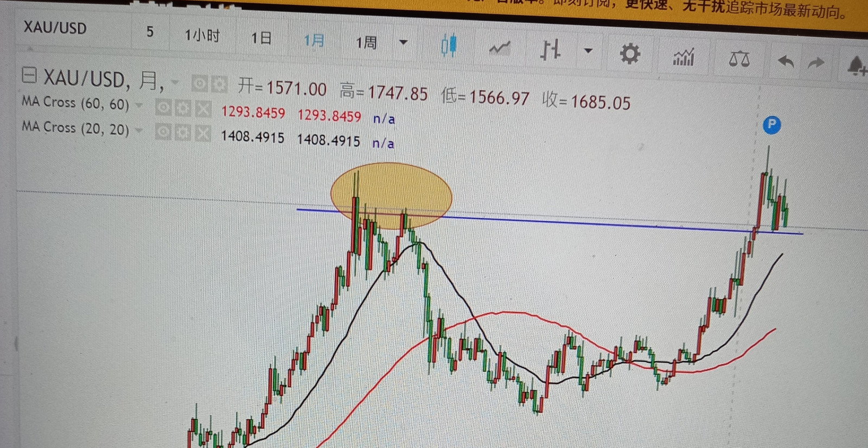Toggle visibility eye of XAU/USD series
868x448 pixels.
click(x=200, y=83)
